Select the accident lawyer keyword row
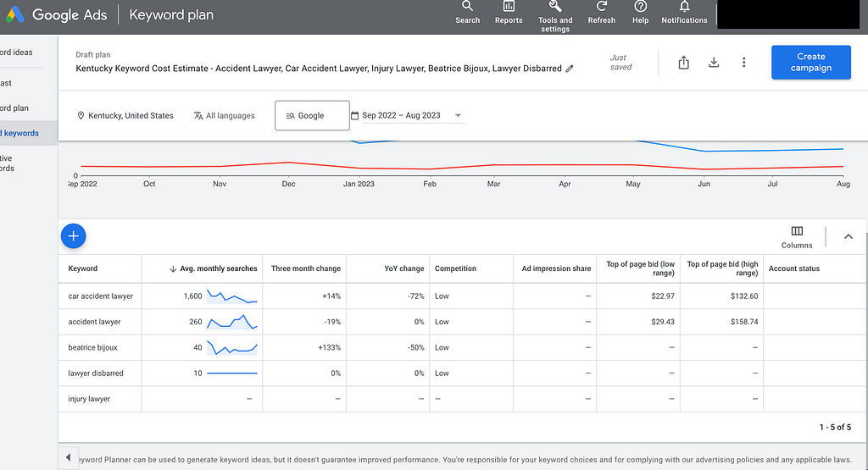 (x=94, y=322)
